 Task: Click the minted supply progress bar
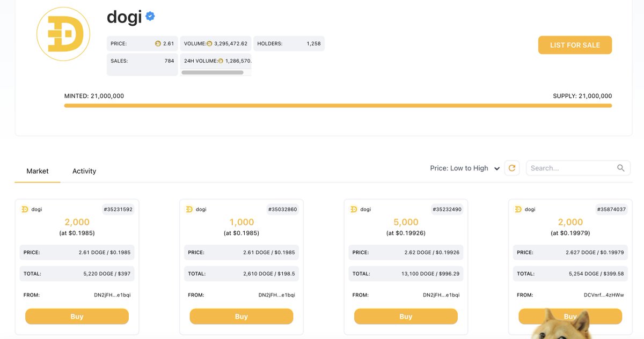point(338,106)
